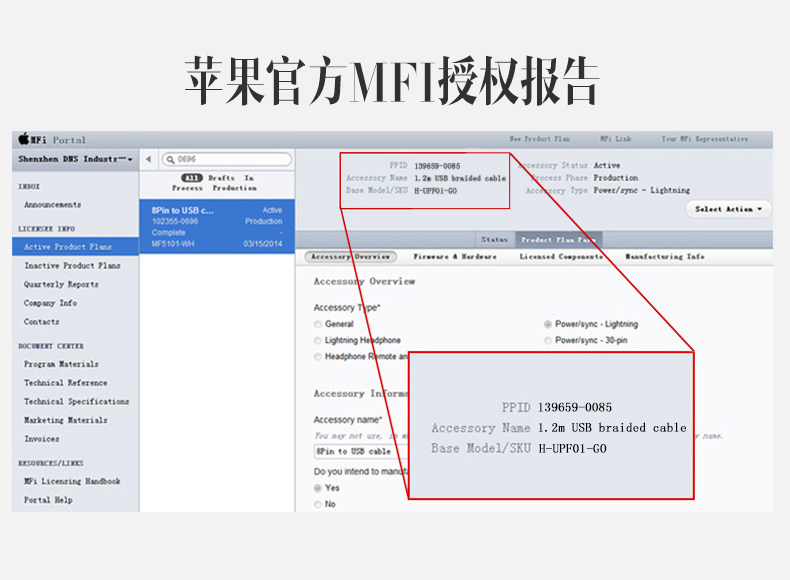Open the Manufacturing Info sub-tab
This screenshot has height=580, width=790.
(665, 256)
